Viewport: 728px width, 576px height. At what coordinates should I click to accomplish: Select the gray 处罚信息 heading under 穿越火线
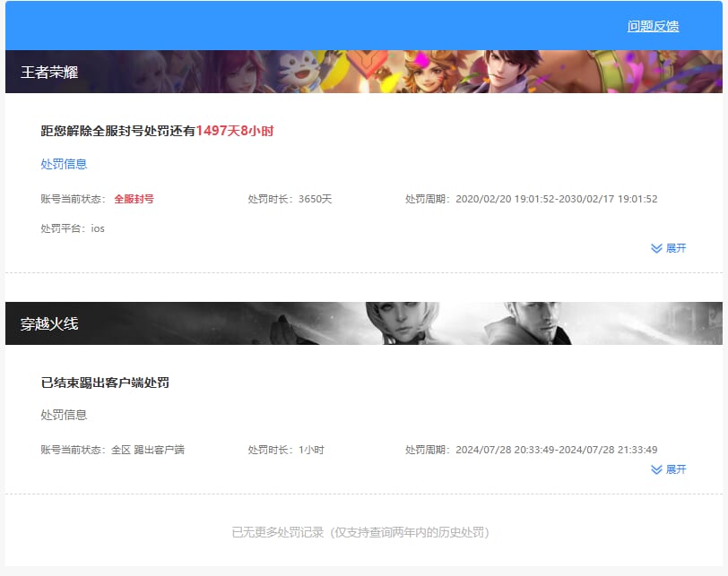(x=64, y=415)
